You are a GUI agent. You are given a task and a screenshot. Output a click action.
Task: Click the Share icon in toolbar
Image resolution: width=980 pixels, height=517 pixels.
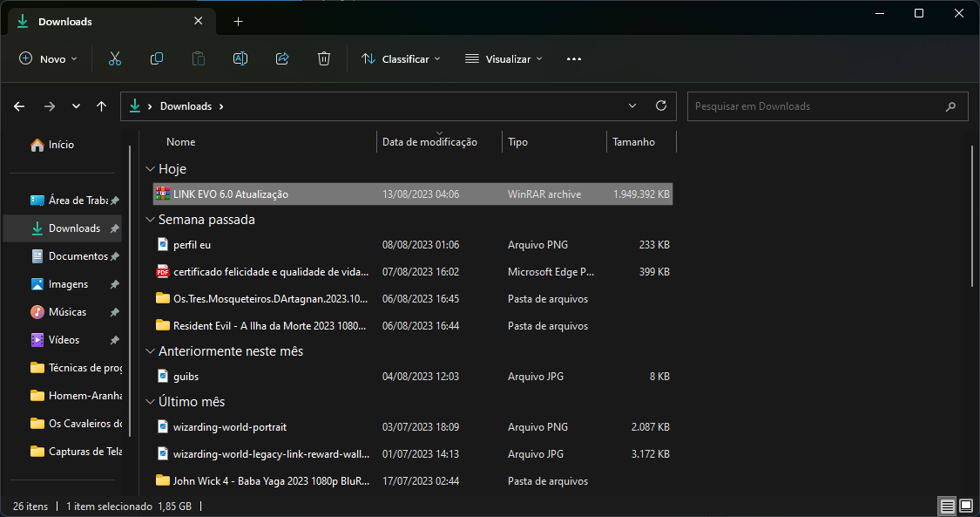282,58
